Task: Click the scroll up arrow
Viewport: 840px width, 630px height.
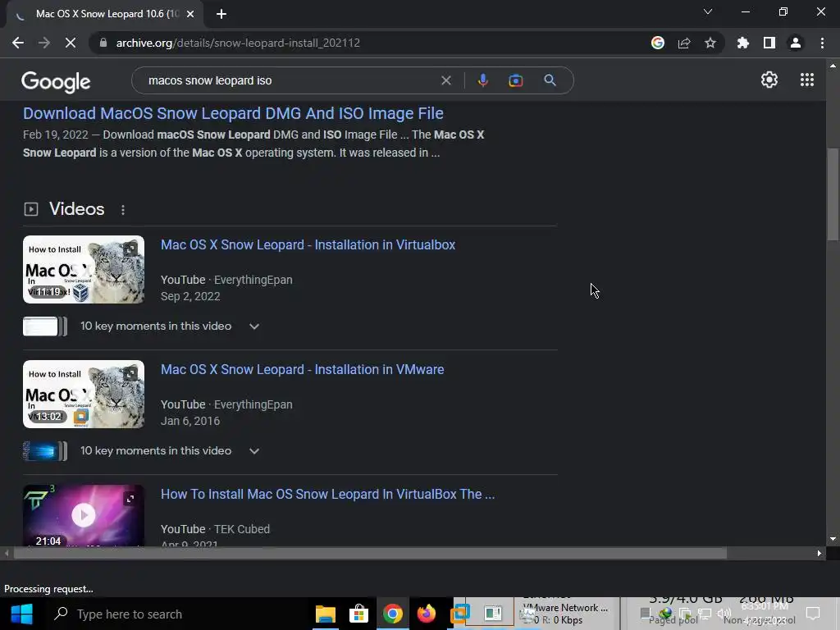Action: tap(833, 66)
